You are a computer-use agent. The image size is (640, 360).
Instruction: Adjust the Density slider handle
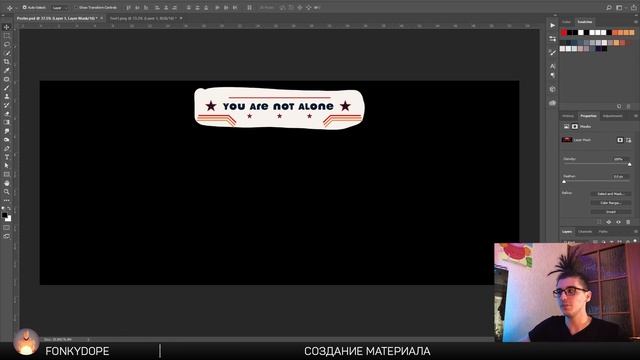point(629,164)
